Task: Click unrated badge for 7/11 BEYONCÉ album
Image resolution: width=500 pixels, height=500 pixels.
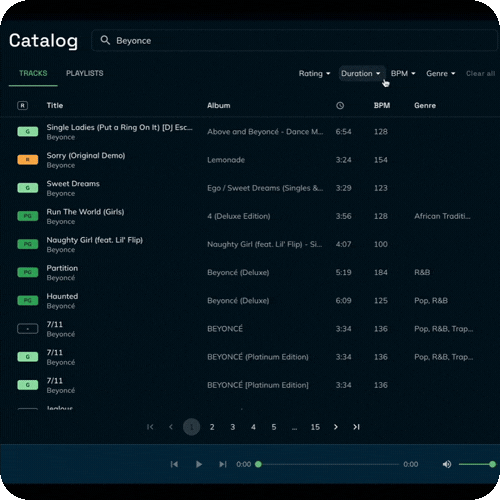Action: (28, 329)
